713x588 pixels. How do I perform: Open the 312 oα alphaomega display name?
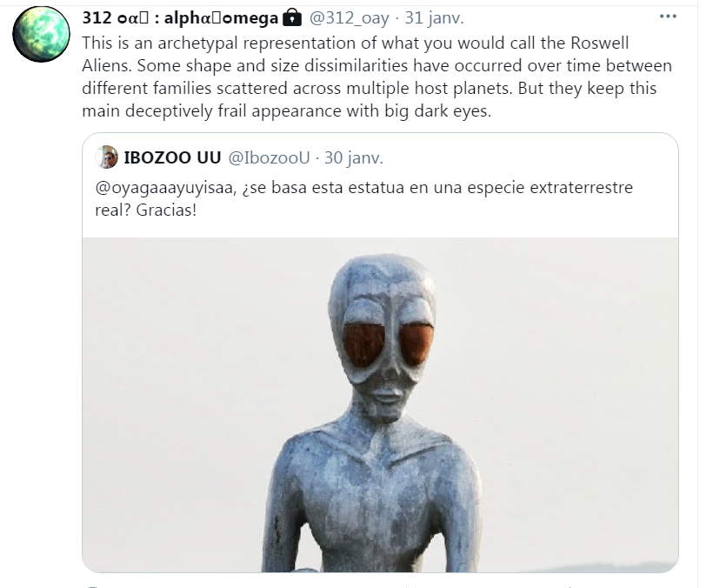click(x=180, y=17)
